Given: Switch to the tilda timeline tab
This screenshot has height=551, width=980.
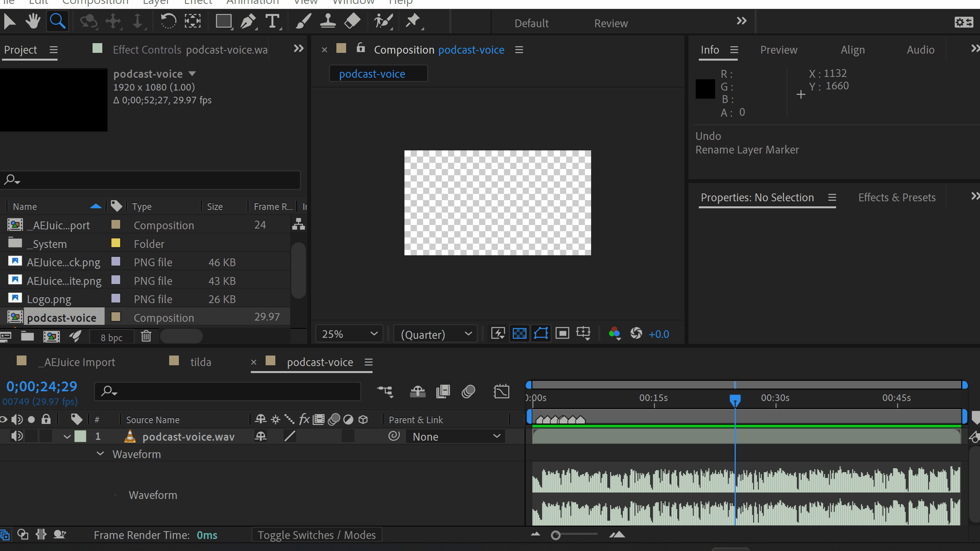Looking at the screenshot, I should pyautogui.click(x=200, y=362).
